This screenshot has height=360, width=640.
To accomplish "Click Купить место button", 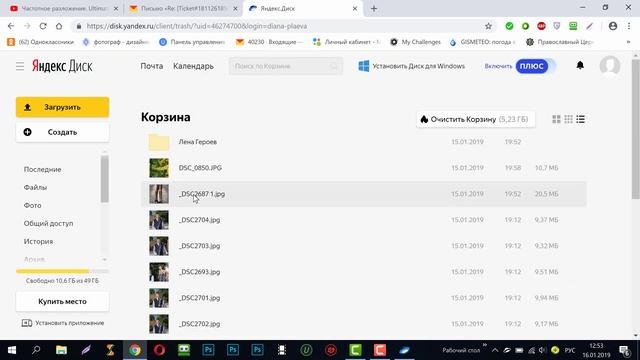I will (x=62, y=302).
